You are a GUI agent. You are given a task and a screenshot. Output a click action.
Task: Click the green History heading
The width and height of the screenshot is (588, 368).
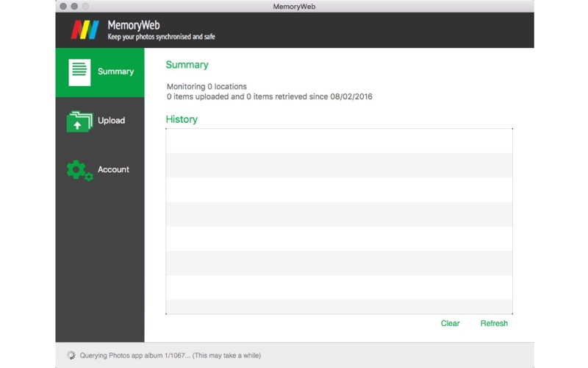[x=182, y=119]
